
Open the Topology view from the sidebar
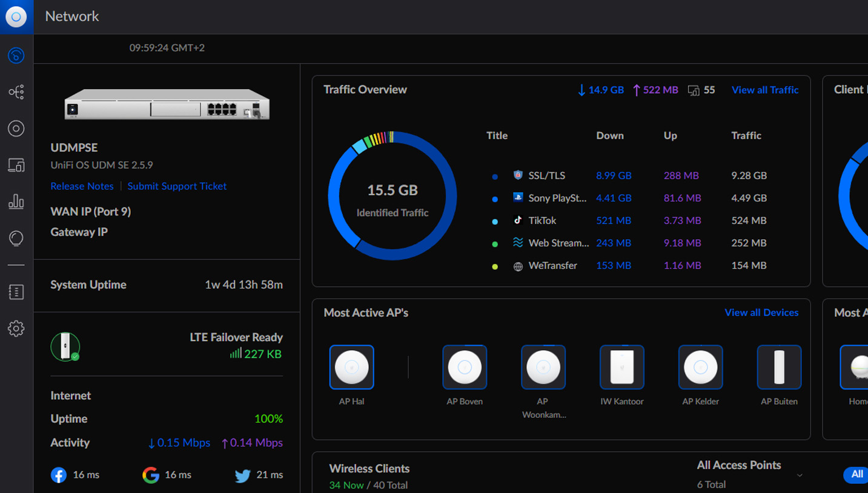16,92
